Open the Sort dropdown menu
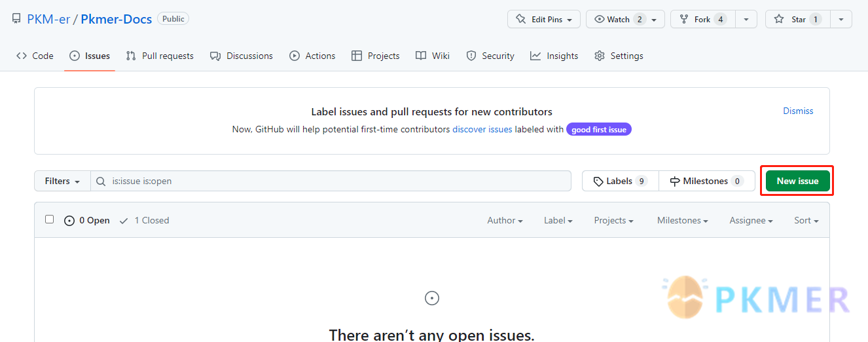The height and width of the screenshot is (342, 868). (x=806, y=221)
